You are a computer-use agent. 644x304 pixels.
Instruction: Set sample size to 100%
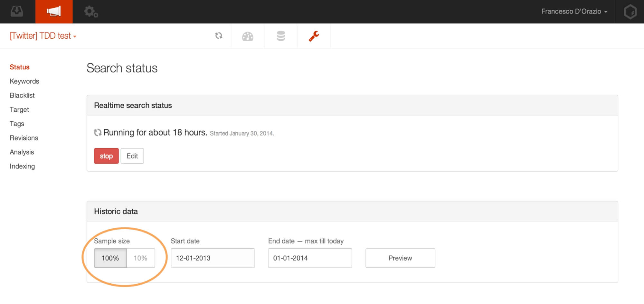click(110, 258)
